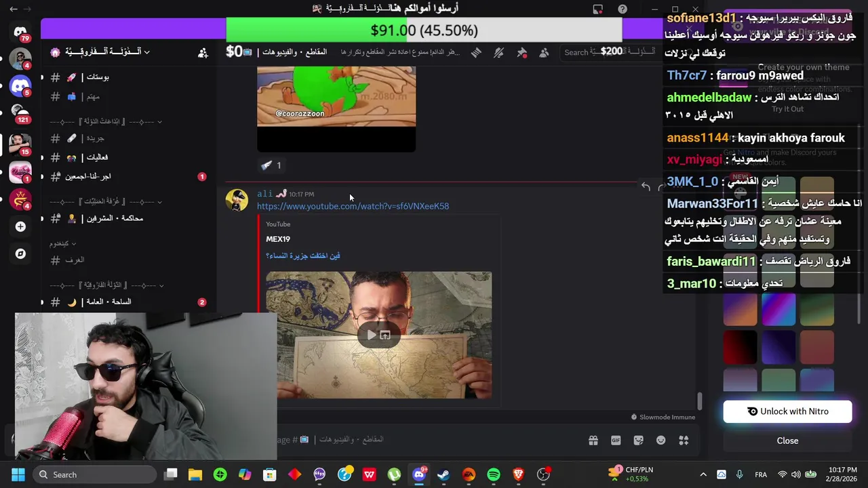Click the reply arrow on ali's message
Screen dimensions: 868x488
(x=646, y=187)
